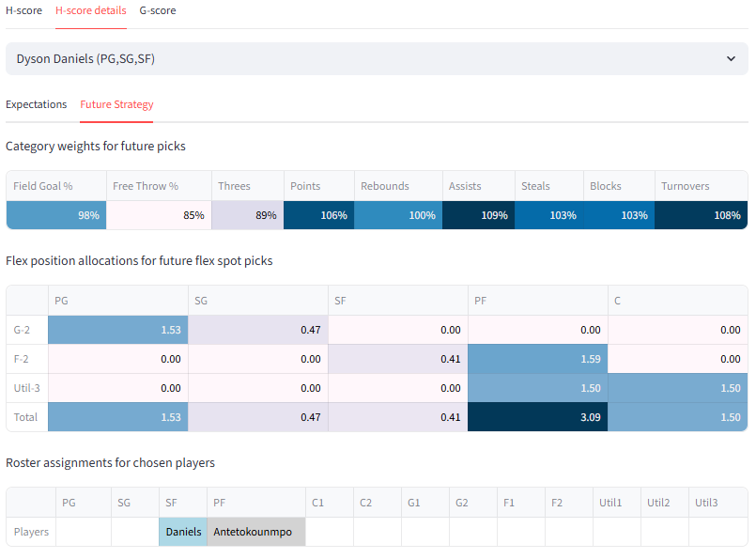Expand the Dyson Daniels player dropdown

click(x=376, y=58)
